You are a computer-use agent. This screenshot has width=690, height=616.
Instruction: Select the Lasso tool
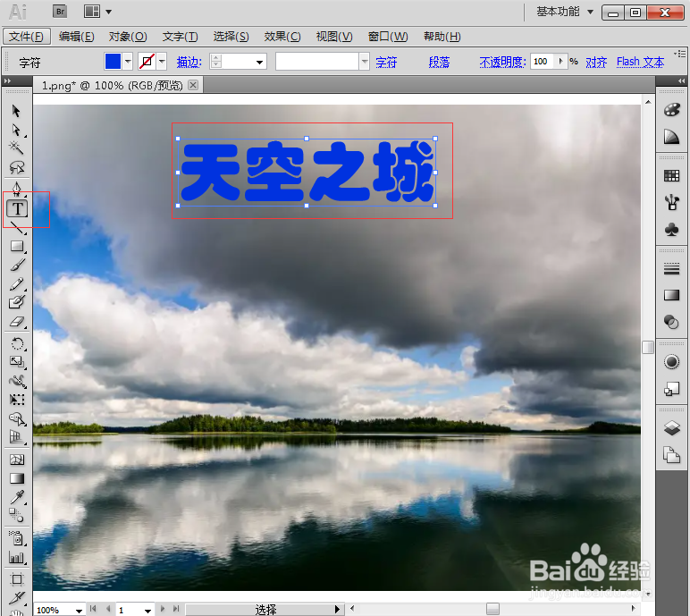(x=17, y=167)
